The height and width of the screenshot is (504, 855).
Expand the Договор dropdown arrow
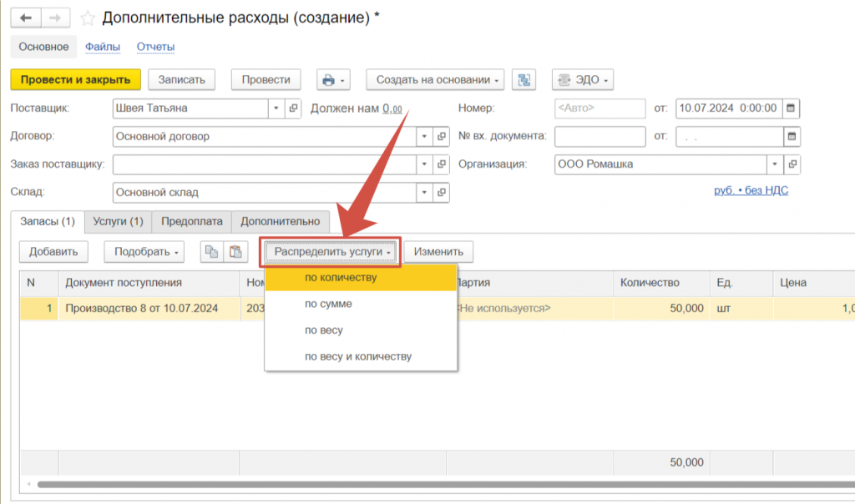click(x=424, y=136)
